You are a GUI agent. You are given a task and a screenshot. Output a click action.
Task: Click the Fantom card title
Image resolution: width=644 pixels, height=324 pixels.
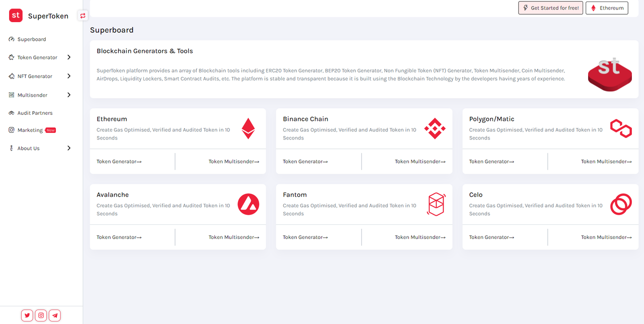click(295, 195)
